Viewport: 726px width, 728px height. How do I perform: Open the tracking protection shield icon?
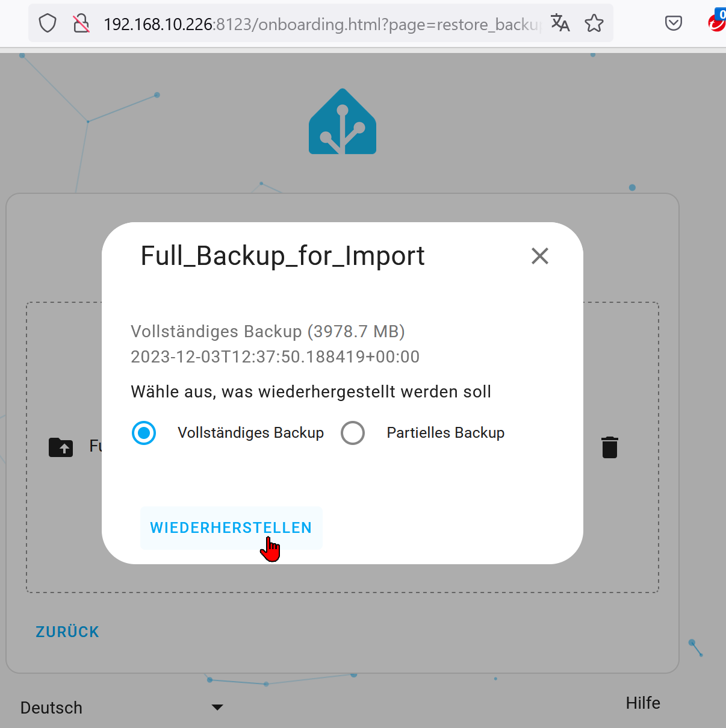pos(48,23)
